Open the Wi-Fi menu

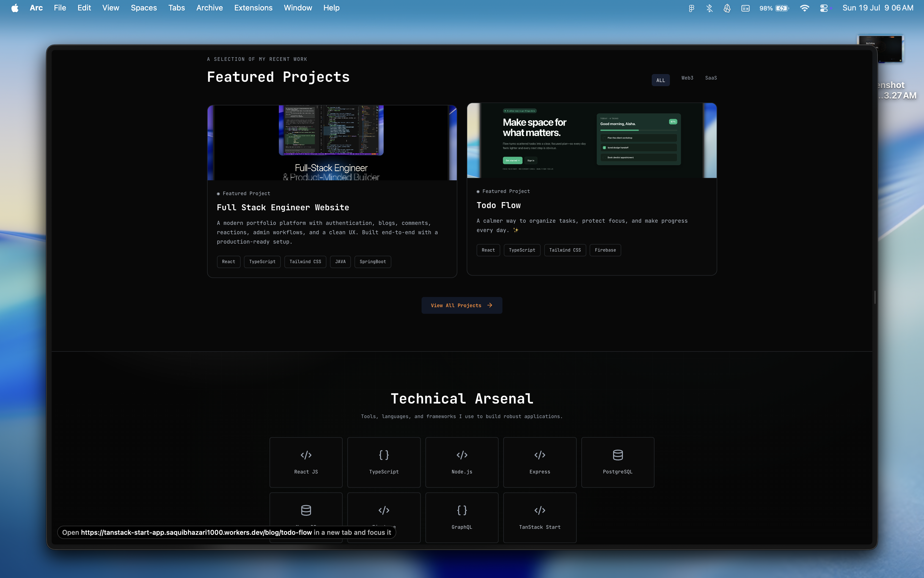click(x=804, y=8)
